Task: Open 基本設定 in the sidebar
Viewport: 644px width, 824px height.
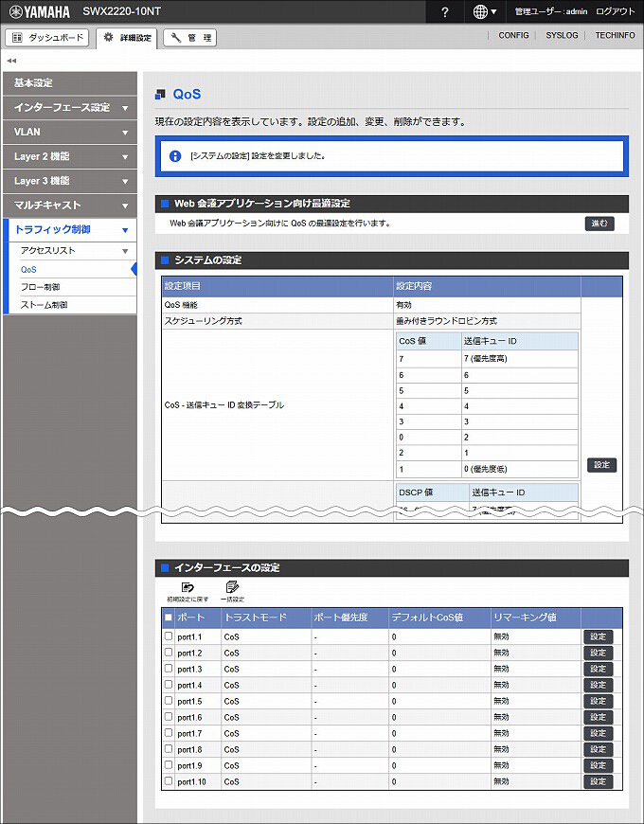Action: pos(70,83)
